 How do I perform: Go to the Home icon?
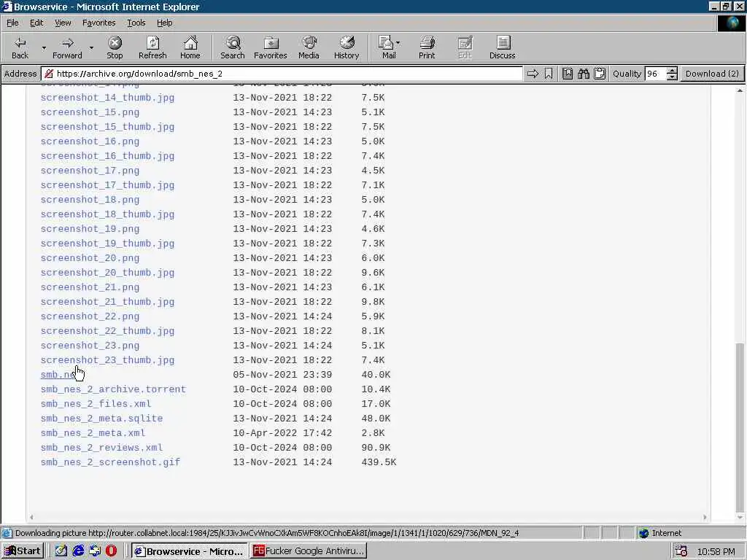coord(190,43)
